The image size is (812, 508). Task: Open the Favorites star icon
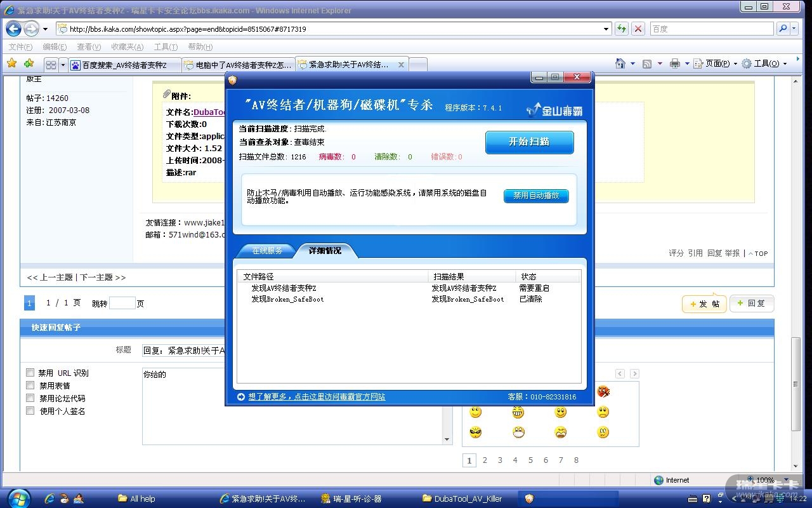[11, 63]
